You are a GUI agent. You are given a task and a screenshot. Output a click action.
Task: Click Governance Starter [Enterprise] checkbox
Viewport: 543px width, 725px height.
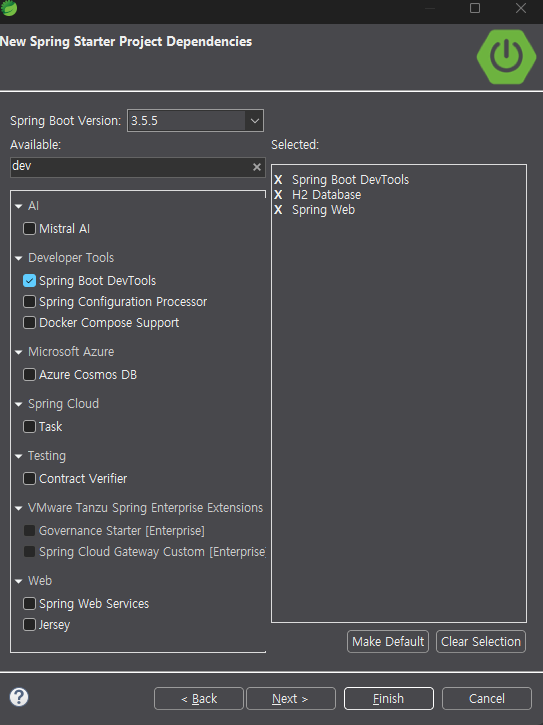29,531
